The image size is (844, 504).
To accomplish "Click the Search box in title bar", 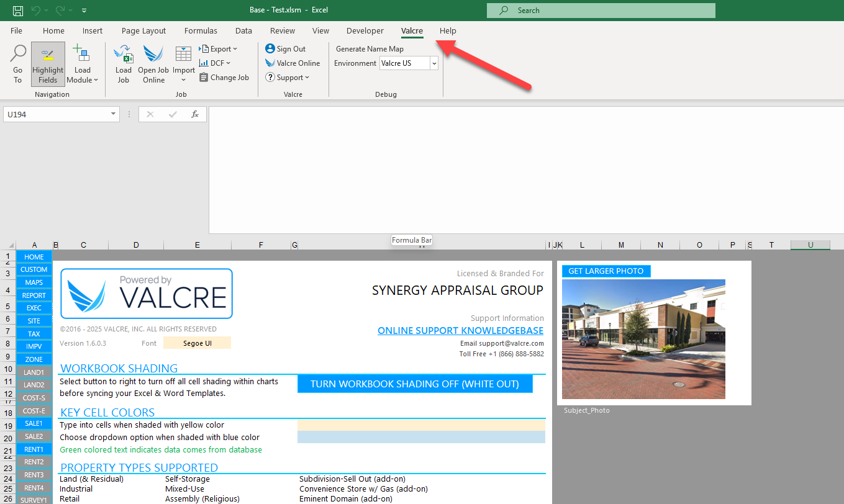I will click(x=601, y=11).
